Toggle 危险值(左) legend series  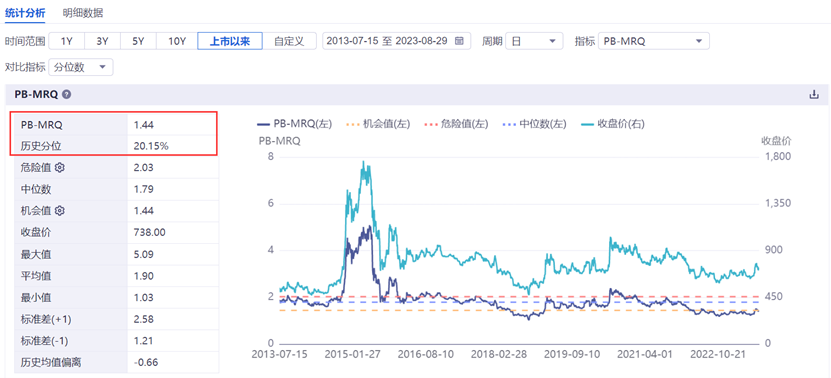pos(456,124)
